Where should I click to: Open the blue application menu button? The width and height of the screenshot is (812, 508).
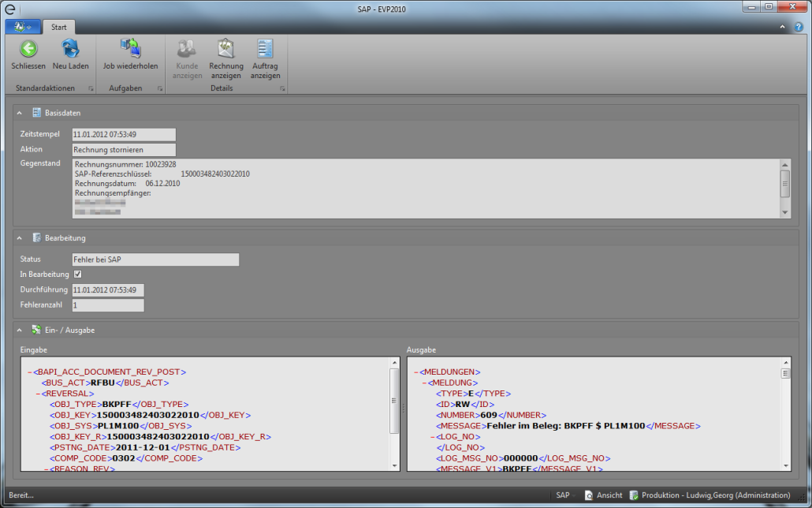pos(23,27)
